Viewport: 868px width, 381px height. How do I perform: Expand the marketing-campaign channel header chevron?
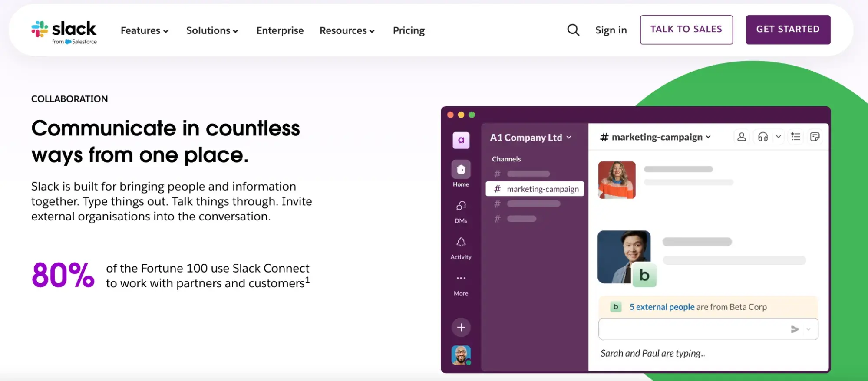coord(708,137)
